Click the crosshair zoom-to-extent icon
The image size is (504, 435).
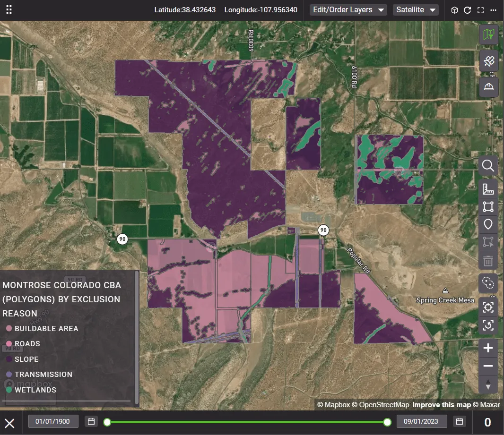pyautogui.click(x=488, y=307)
